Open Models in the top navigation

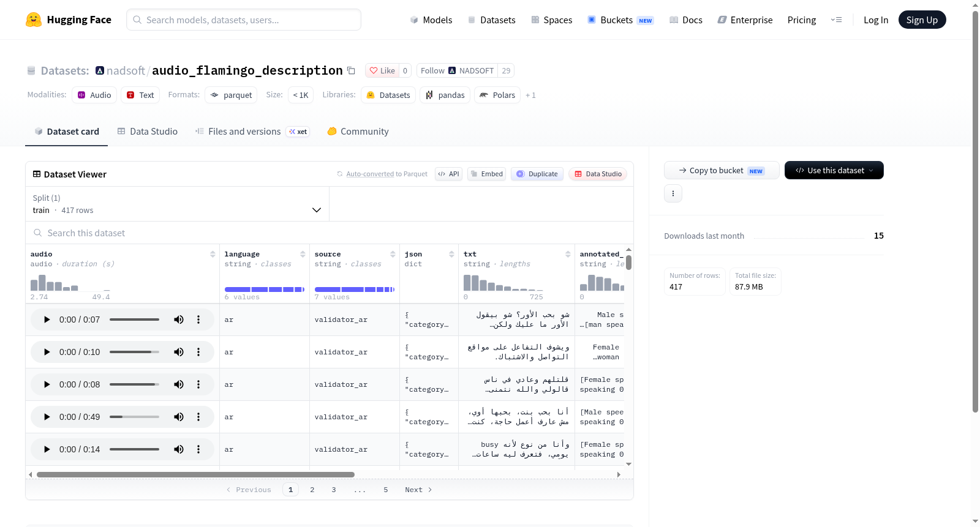(x=431, y=20)
